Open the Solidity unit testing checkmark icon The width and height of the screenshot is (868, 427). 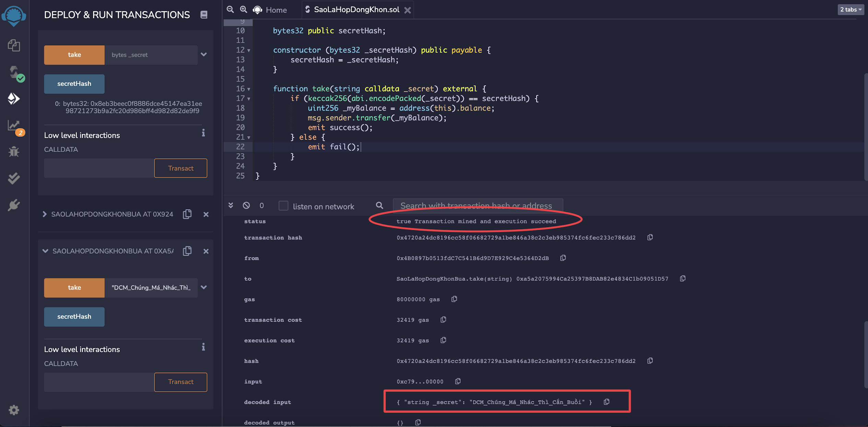pos(14,178)
